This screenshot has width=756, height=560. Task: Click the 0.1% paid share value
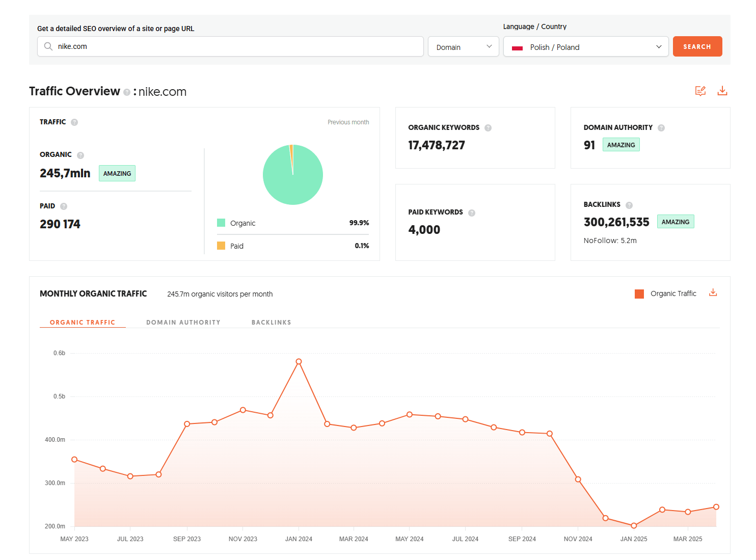362,246
